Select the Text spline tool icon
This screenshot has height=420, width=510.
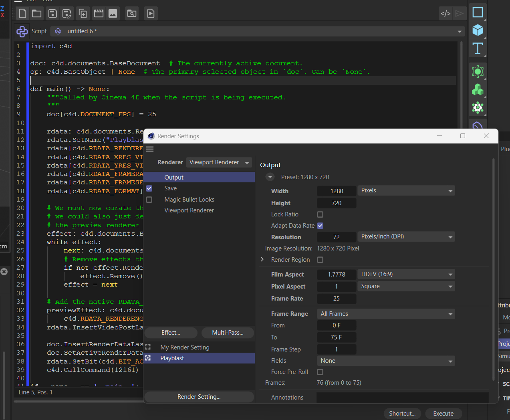click(478, 48)
